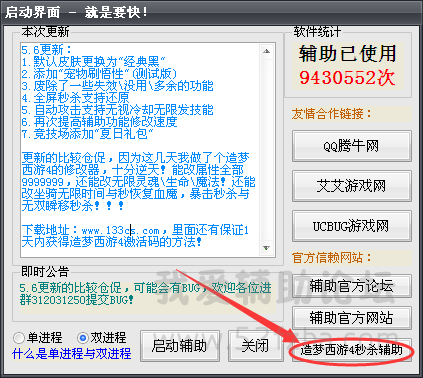This screenshot has width=423, height=378.
Task: Click the update log's scroll-down arrow
Action: click(266, 248)
